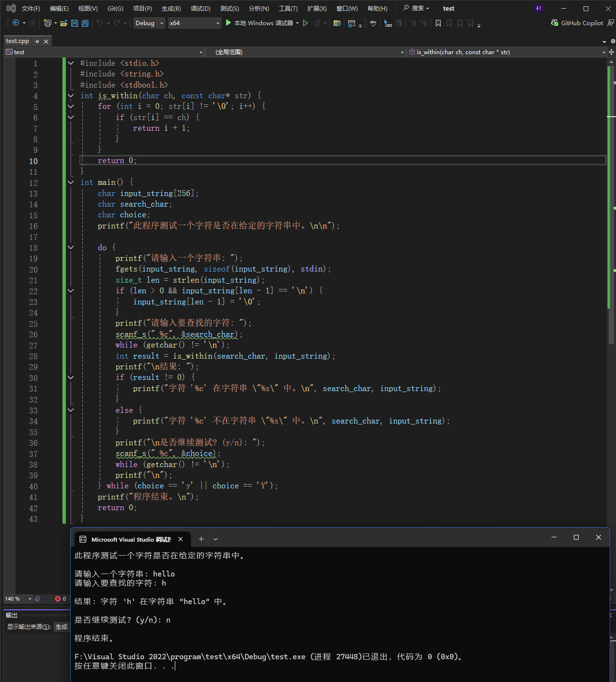Open the account avatar icon in title bar
Viewport: 616px width, 682px height.
tap(539, 8)
